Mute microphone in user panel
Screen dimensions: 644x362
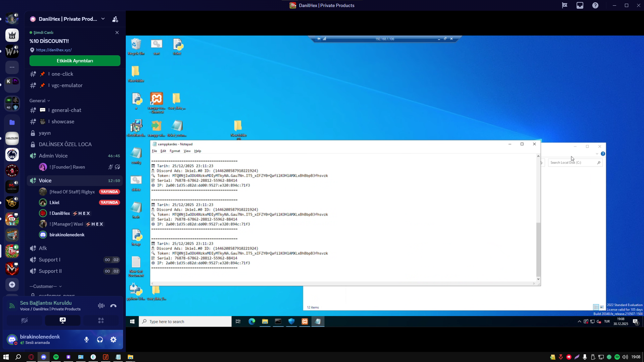click(x=87, y=340)
